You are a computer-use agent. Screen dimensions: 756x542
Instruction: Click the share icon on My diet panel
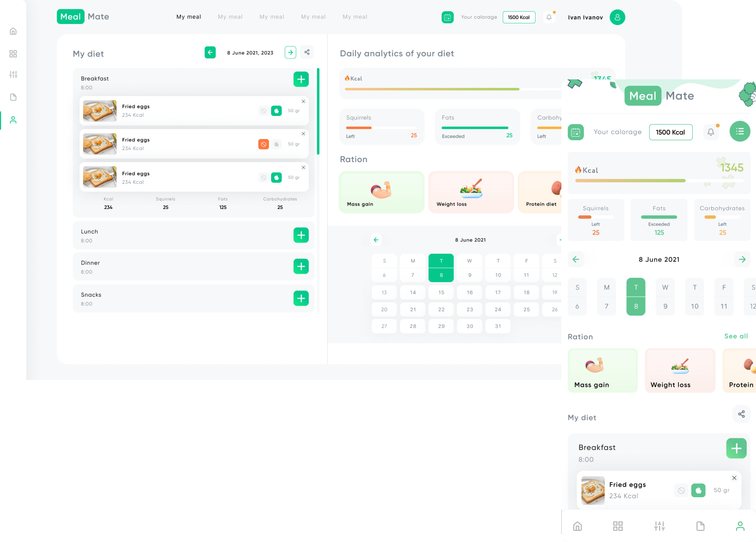click(308, 52)
